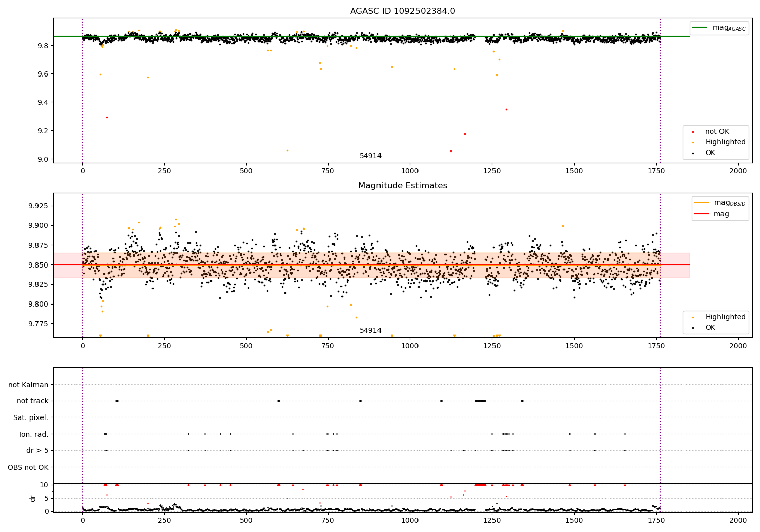This screenshot has height=532, width=760.
Task: Click the 9.925 tick label in the middle plot
Action: click(x=39, y=206)
